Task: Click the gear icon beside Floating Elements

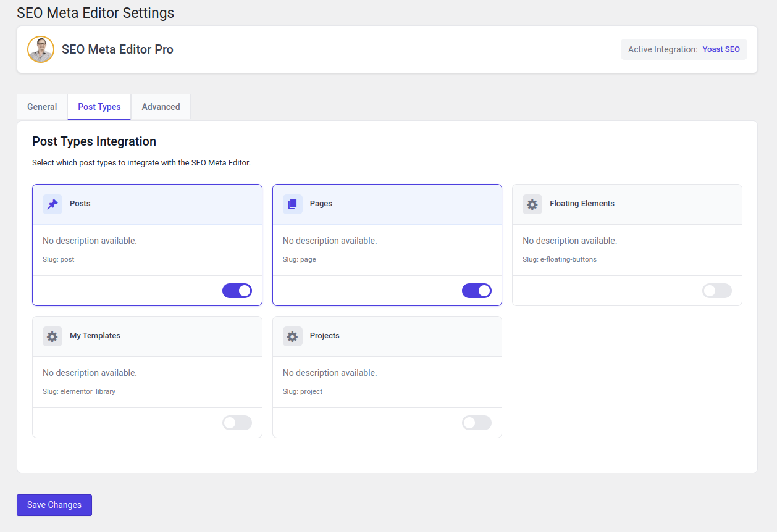Action: click(x=532, y=204)
